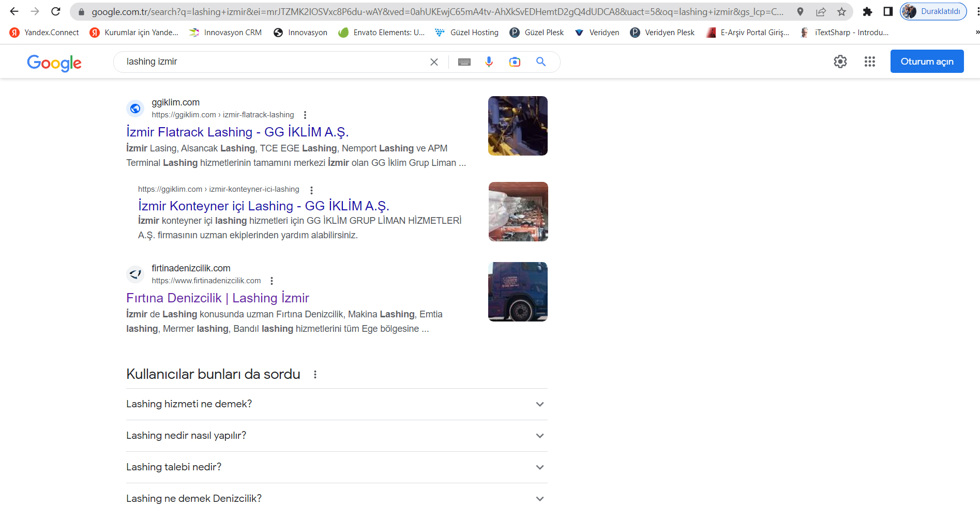Expand Lashing nedir nasıl yapılır? question

click(x=337, y=436)
